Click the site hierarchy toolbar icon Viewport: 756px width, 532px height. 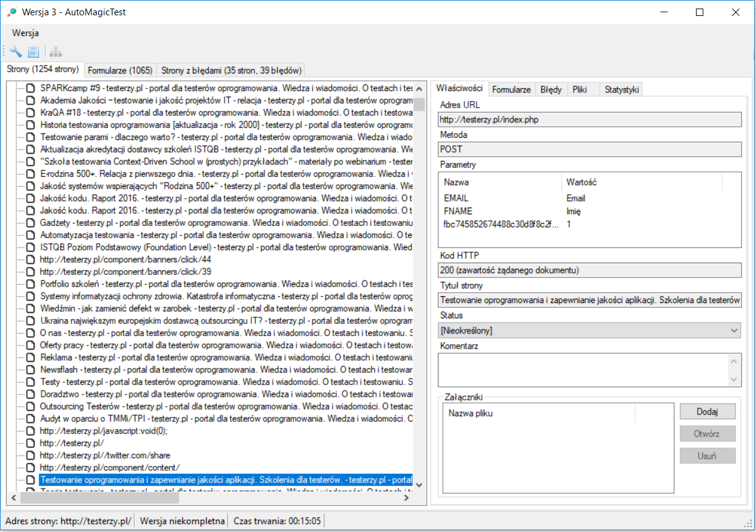click(56, 52)
